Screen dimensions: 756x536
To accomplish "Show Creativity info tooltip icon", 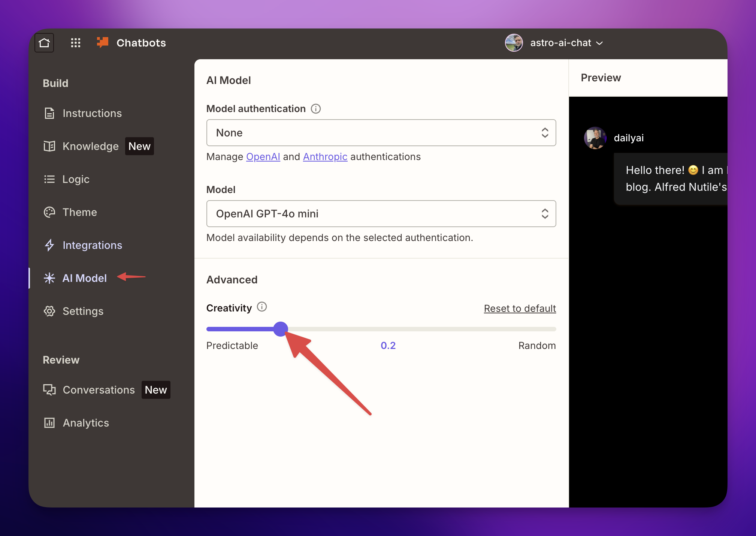I will (x=262, y=307).
